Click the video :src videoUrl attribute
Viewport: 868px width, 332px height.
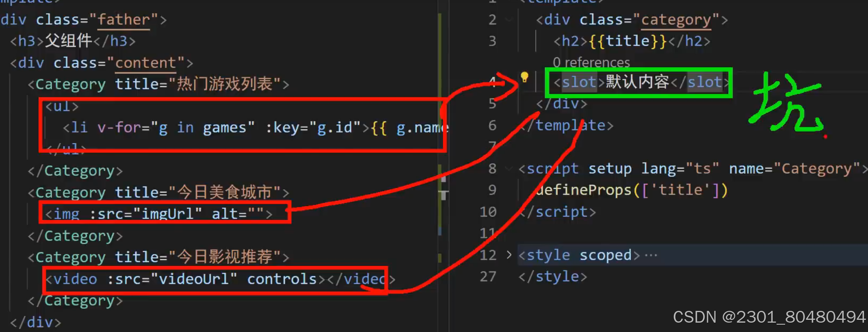[172, 279]
